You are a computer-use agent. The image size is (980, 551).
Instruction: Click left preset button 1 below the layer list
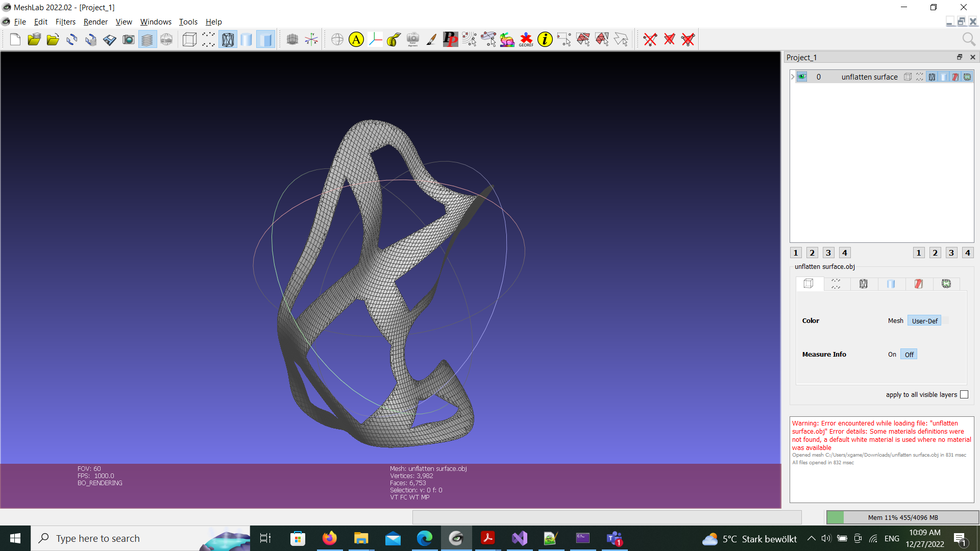click(x=796, y=253)
